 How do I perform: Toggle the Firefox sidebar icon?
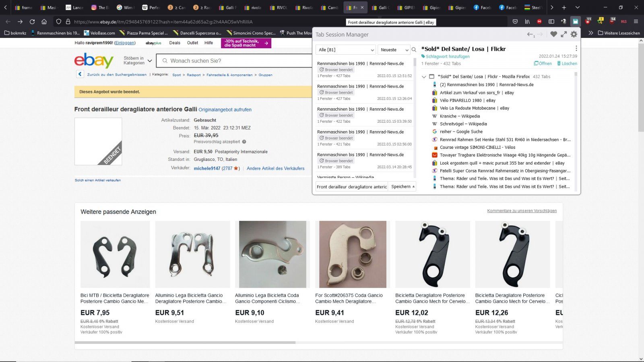pyautogui.click(x=551, y=21)
